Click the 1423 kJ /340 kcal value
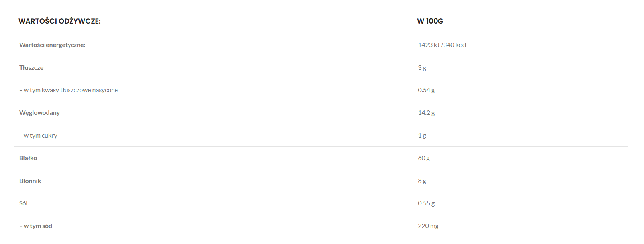 [x=442, y=45]
